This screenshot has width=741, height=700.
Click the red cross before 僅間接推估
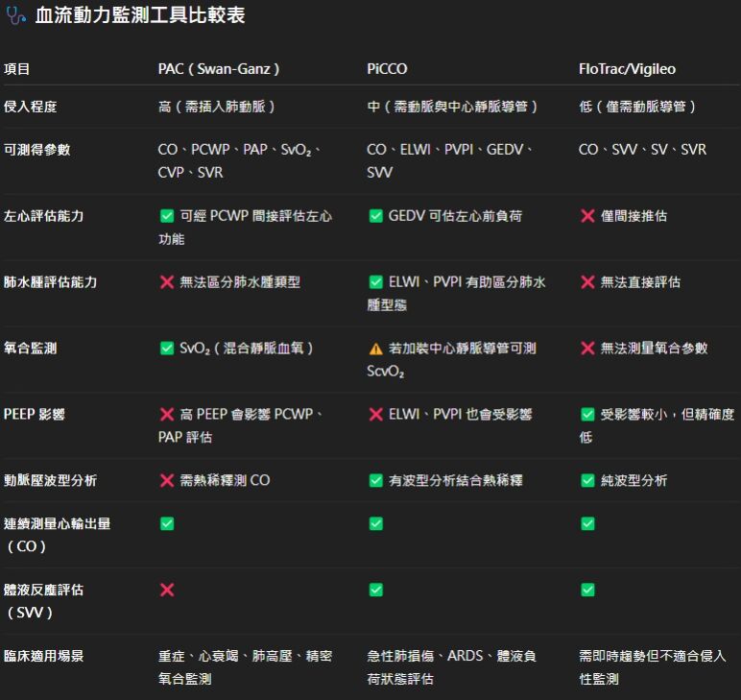(587, 216)
